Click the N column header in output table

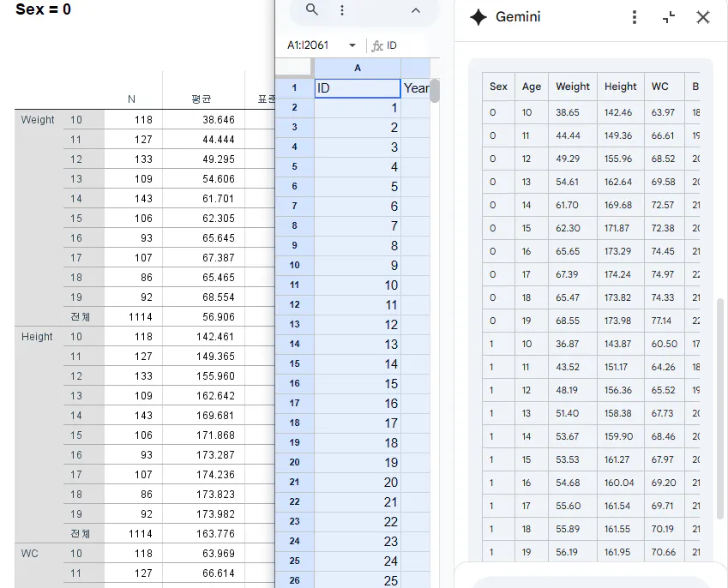pyautogui.click(x=131, y=99)
